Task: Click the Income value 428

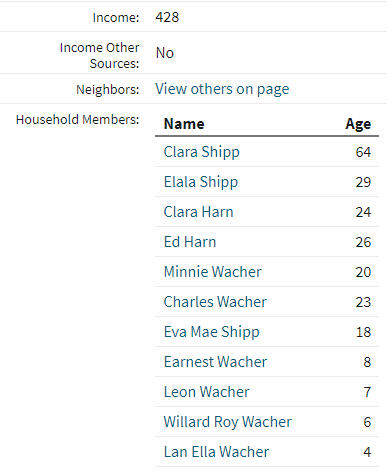Action: tap(167, 17)
